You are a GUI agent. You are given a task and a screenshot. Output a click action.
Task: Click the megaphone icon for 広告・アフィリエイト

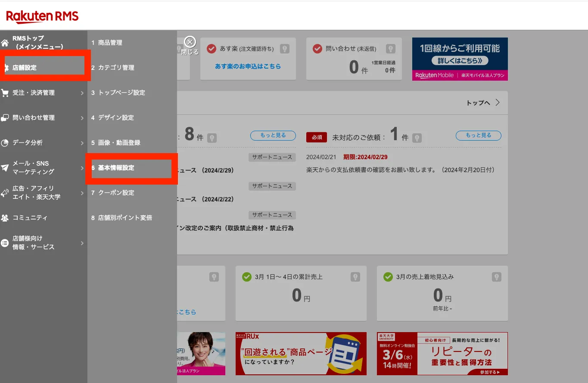click(5, 193)
